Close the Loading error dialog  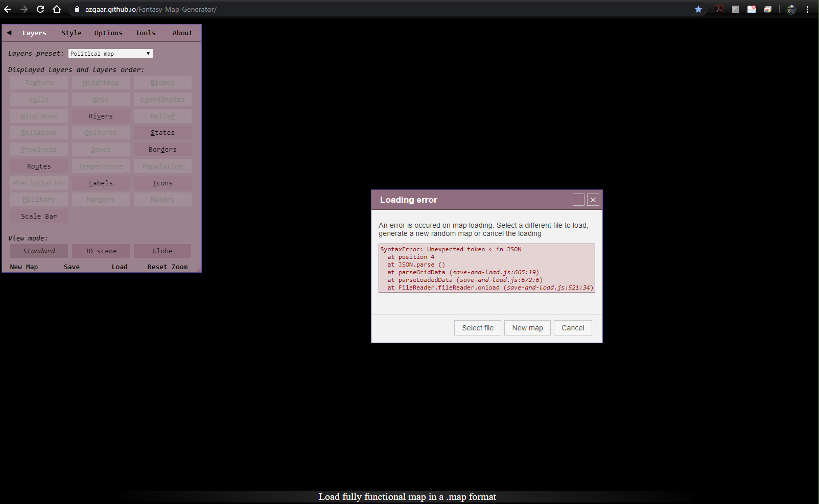[593, 200]
